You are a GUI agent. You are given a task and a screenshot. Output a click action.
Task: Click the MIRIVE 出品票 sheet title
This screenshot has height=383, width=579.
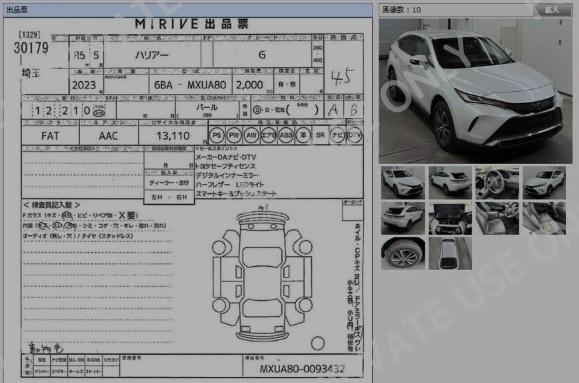coord(192,24)
